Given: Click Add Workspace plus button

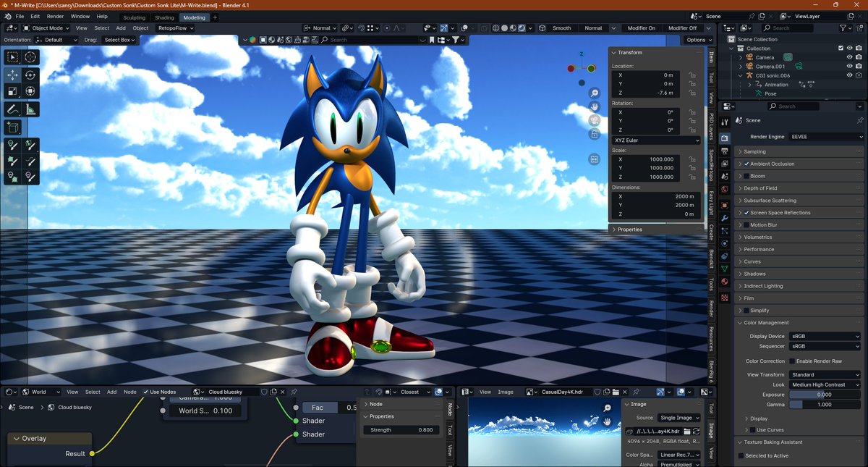Looking at the screenshot, I should tap(214, 17).
